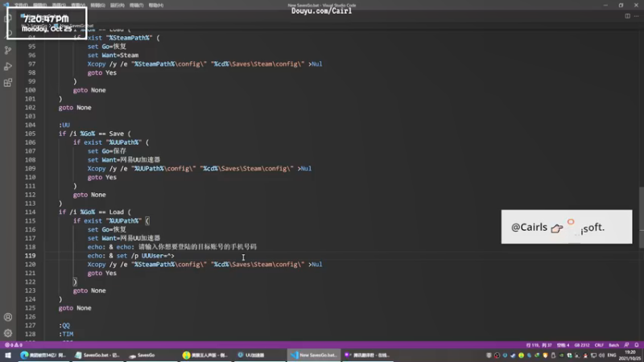This screenshot has width=644, height=362.
Task: Click 'set Go=保存' on line 107
Action: coord(107,151)
